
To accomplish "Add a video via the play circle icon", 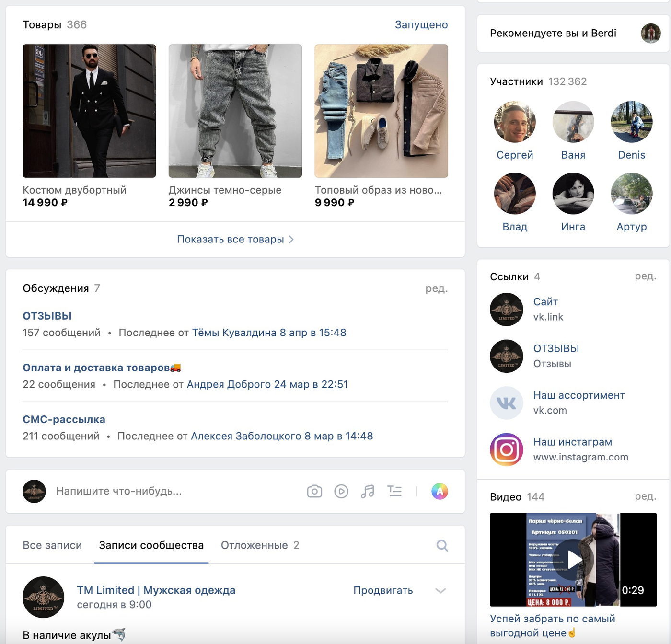I will point(341,491).
